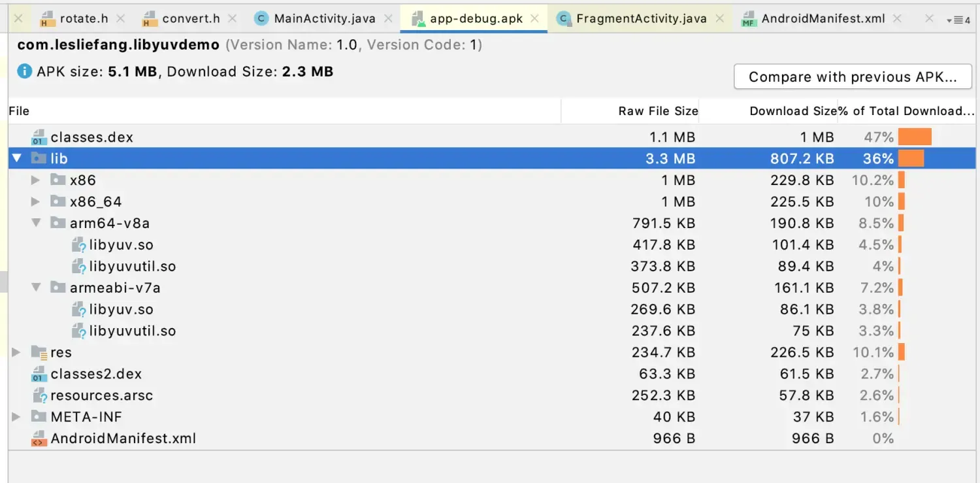
Task: Click the blue APK size info icon
Action: pyautogui.click(x=25, y=71)
